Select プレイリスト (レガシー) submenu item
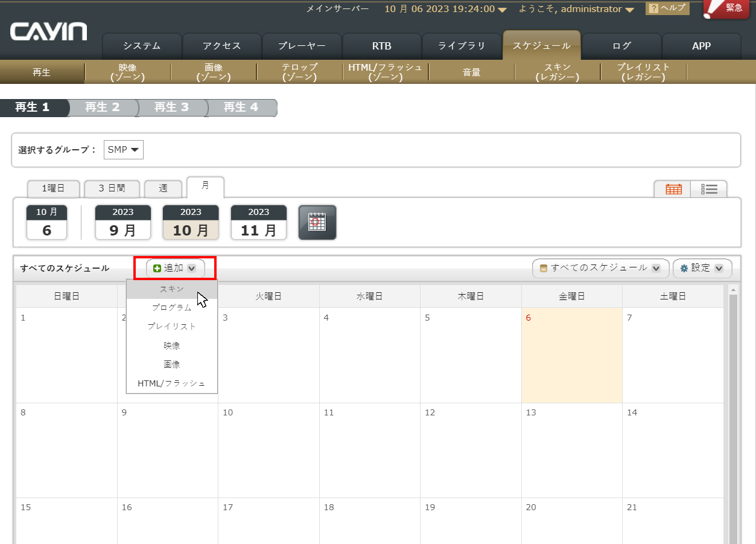The height and width of the screenshot is (544, 756). [644, 72]
